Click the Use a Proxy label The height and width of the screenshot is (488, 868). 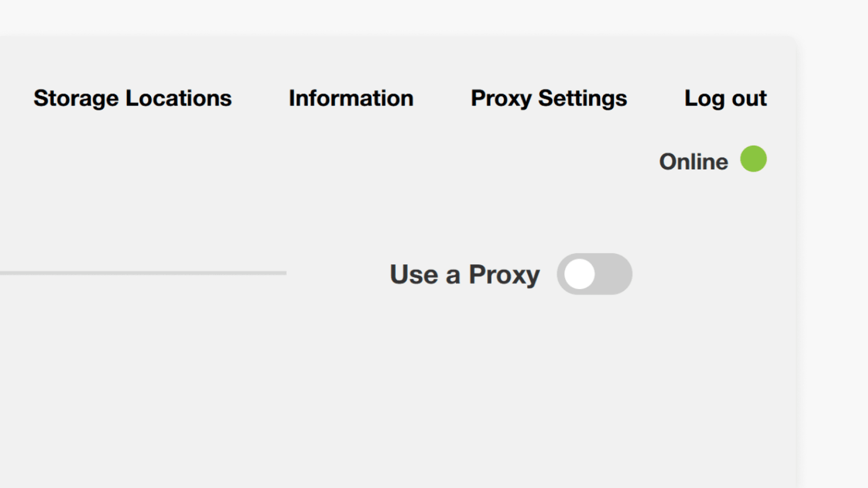464,274
